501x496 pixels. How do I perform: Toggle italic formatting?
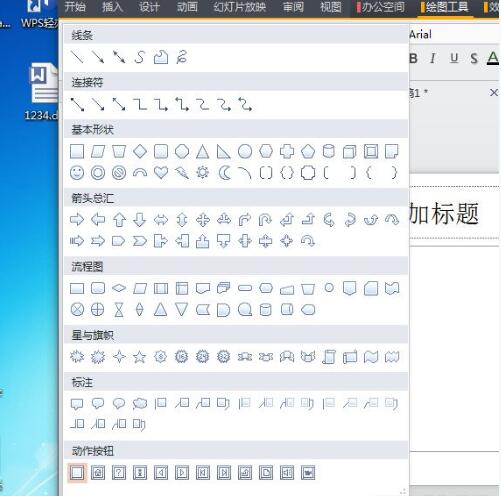point(433,59)
